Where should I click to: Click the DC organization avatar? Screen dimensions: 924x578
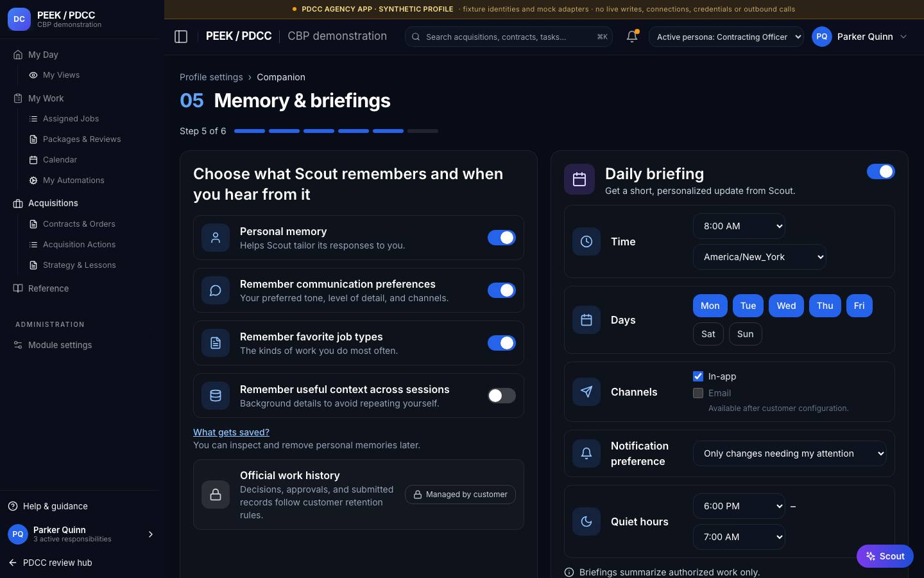click(19, 19)
